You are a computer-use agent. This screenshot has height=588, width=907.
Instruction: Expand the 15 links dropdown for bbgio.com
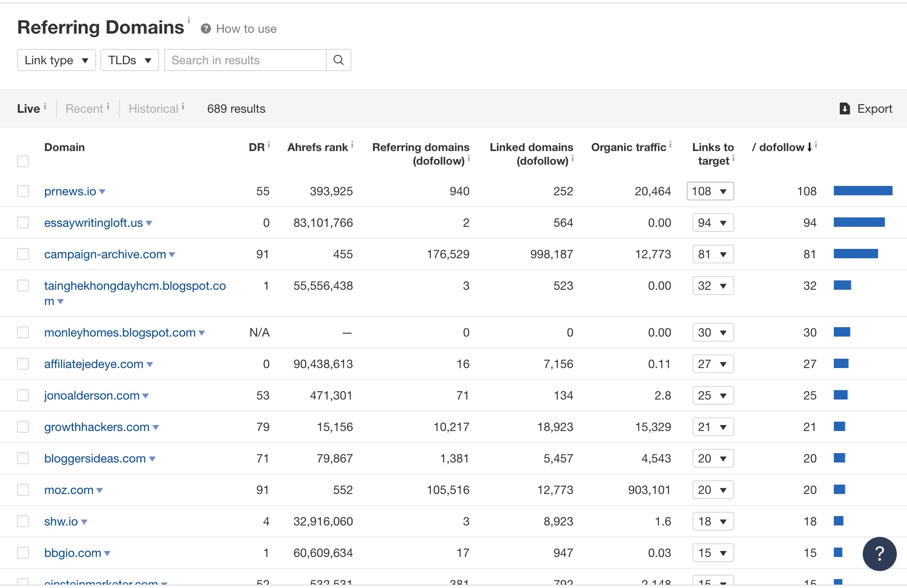tap(713, 553)
